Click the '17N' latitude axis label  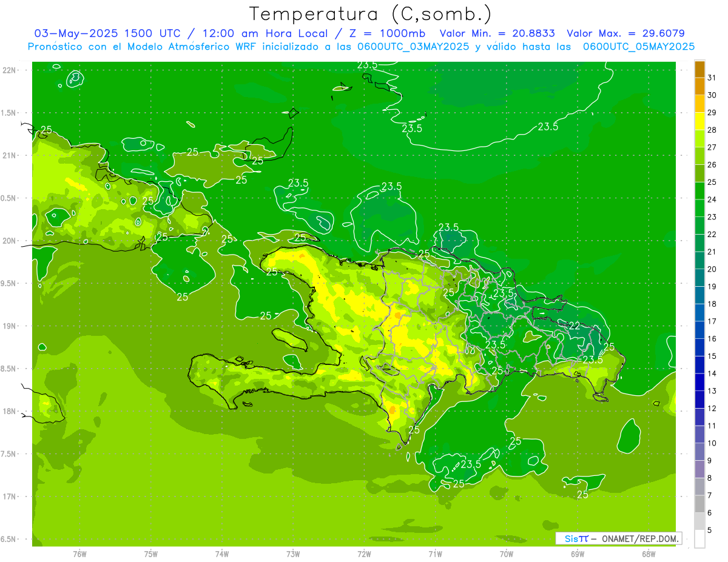point(9,497)
